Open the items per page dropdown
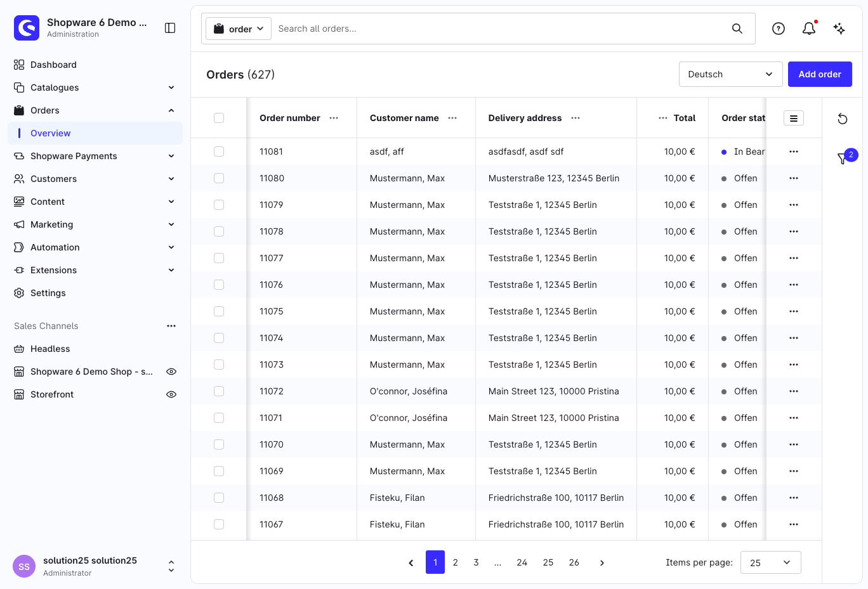 771,562
